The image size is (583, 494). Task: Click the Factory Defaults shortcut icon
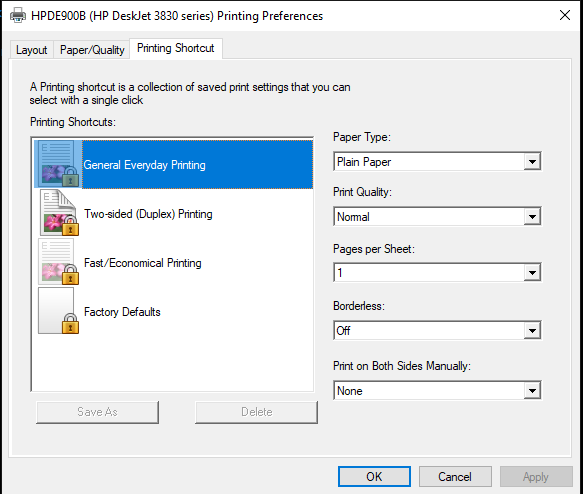click(58, 311)
